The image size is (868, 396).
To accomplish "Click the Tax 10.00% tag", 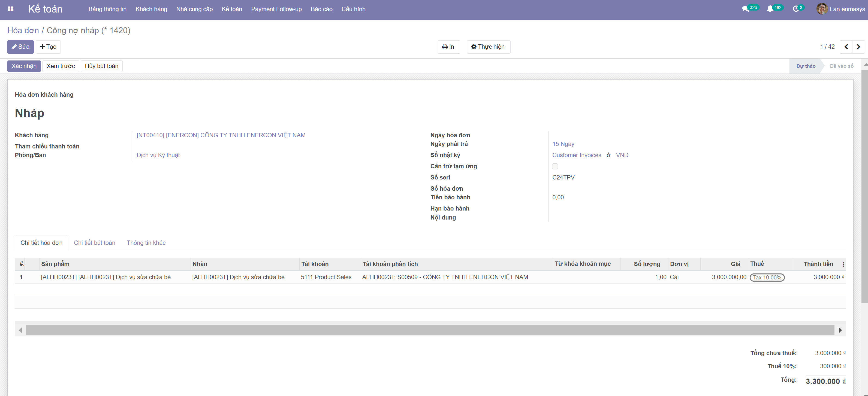I will tap(767, 278).
